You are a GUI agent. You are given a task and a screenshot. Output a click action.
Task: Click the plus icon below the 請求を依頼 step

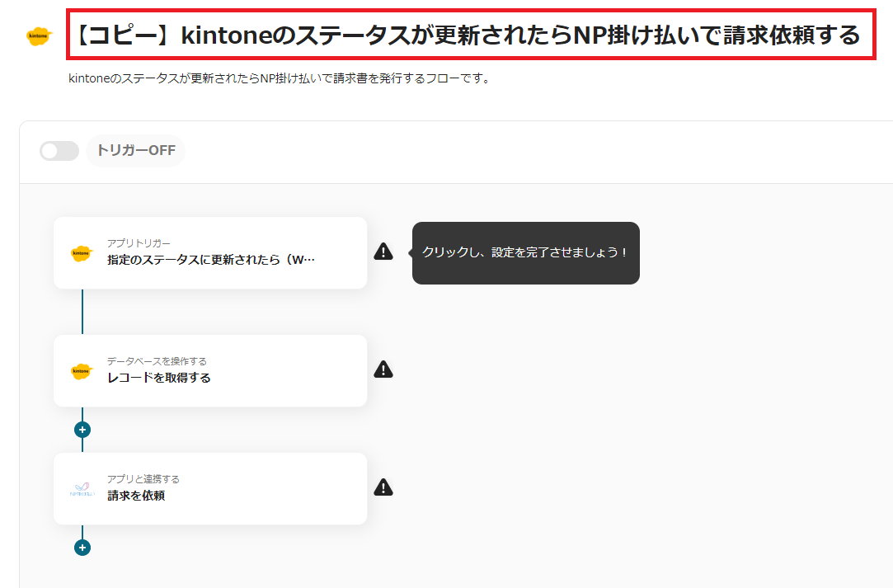[82, 547]
